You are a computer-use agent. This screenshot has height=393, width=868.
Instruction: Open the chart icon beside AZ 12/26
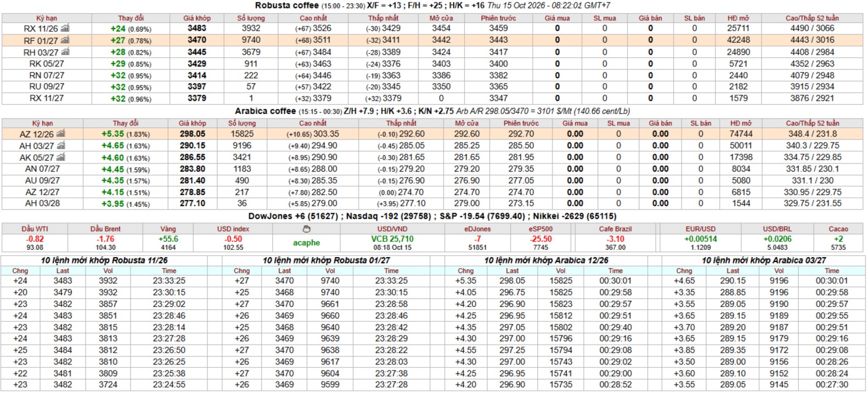(60, 134)
